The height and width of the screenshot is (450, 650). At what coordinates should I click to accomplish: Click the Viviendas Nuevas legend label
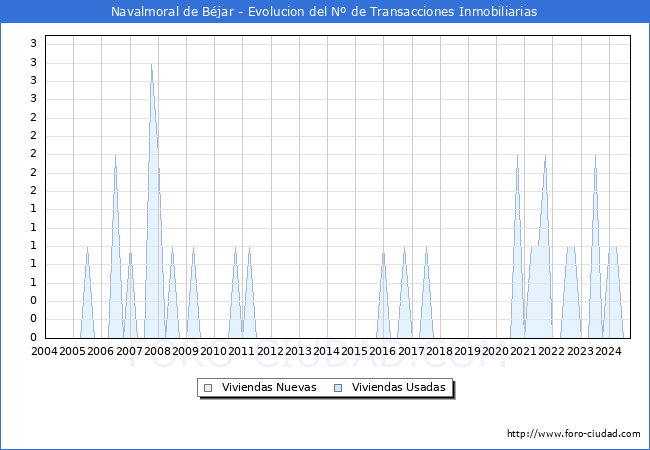[x=269, y=387]
